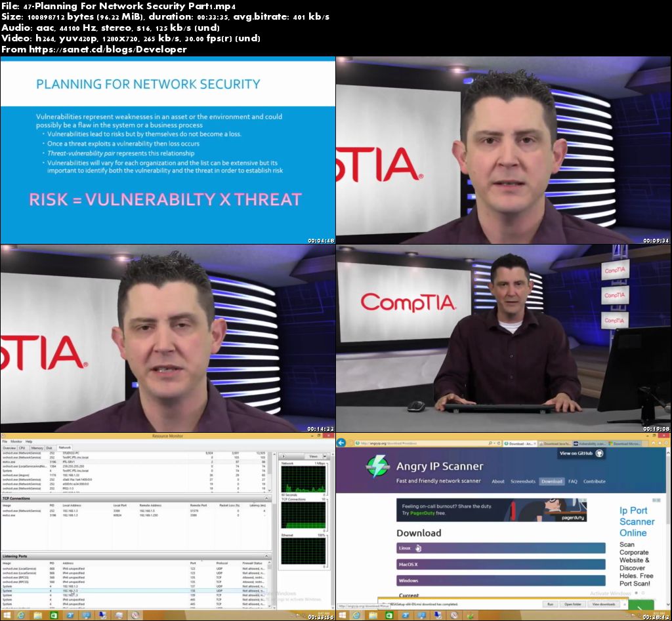Open the Help menu in Resource Monitor
Screen dimensions: 672x621
pyautogui.click(x=29, y=441)
